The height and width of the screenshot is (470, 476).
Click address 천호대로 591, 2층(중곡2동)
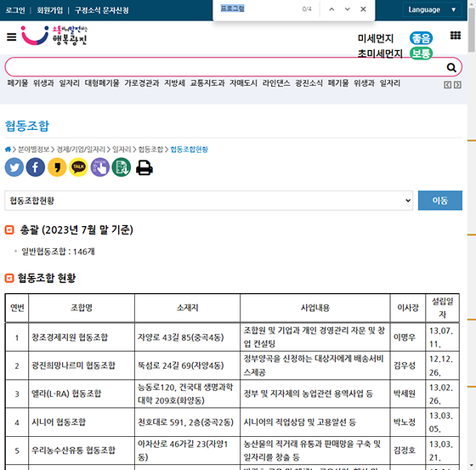pos(185,422)
